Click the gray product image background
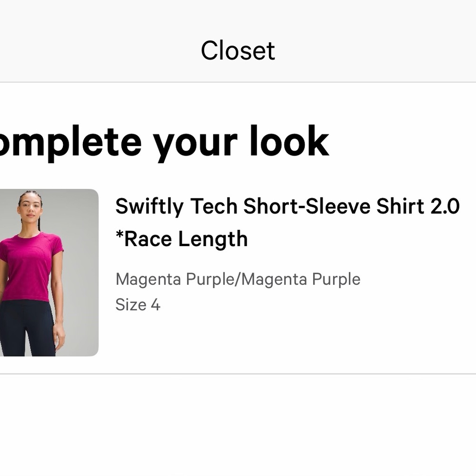The height and width of the screenshot is (476, 476). pyautogui.click(x=86, y=205)
